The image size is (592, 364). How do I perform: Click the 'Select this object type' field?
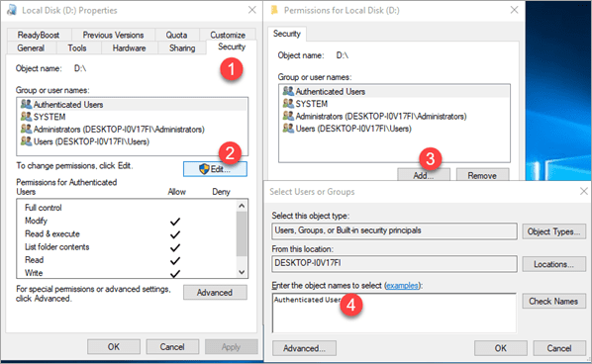tap(394, 230)
